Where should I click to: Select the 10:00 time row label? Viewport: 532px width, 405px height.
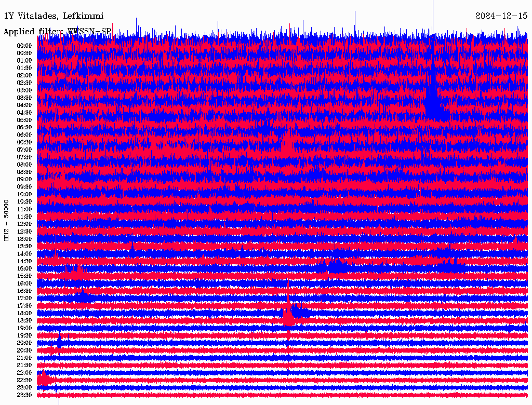pyautogui.click(x=24, y=194)
